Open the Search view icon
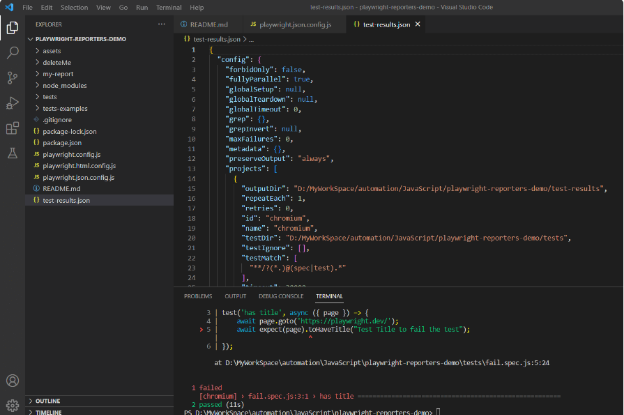The width and height of the screenshot is (624, 415). (12, 50)
